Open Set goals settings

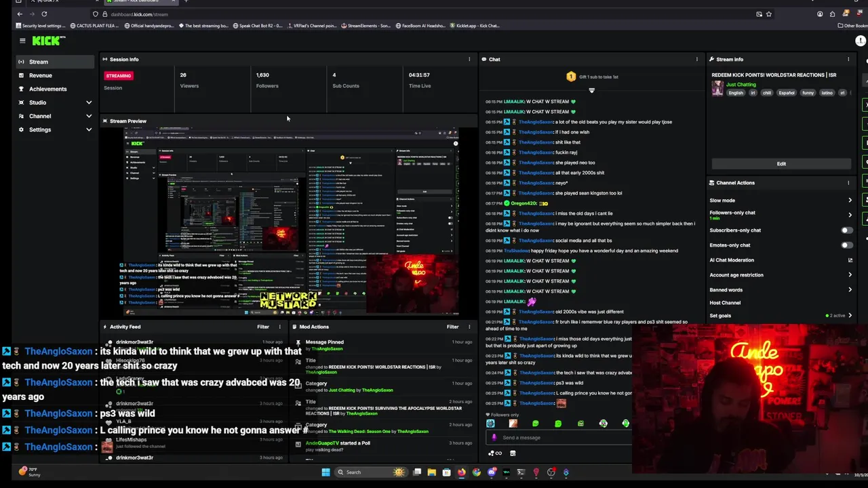tap(781, 315)
